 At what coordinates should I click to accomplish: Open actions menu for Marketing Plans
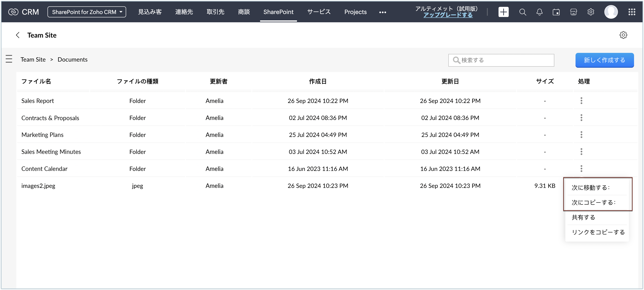tap(581, 135)
